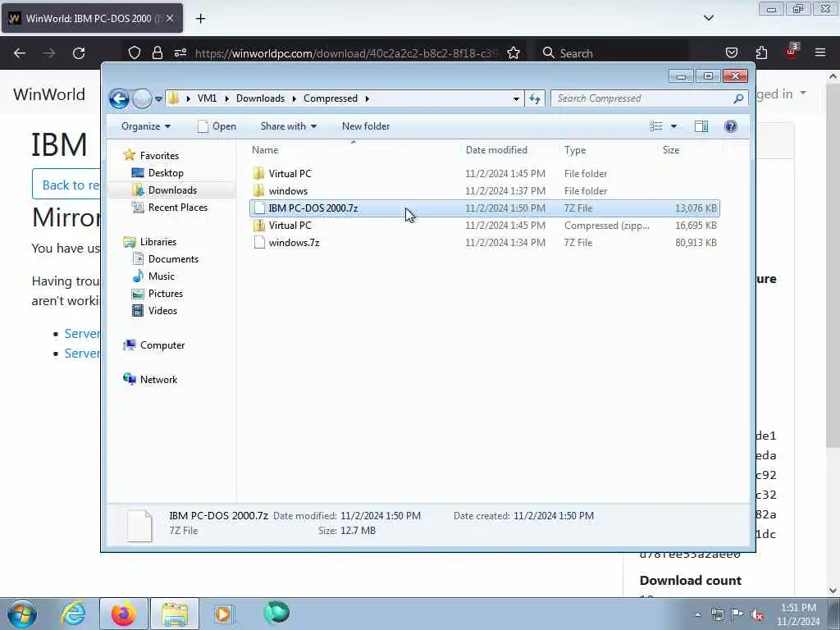Open the Windows Start menu

click(x=21, y=614)
